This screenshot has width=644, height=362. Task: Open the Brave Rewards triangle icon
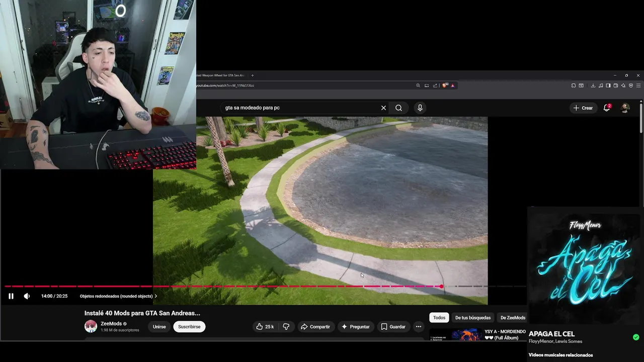[453, 85]
